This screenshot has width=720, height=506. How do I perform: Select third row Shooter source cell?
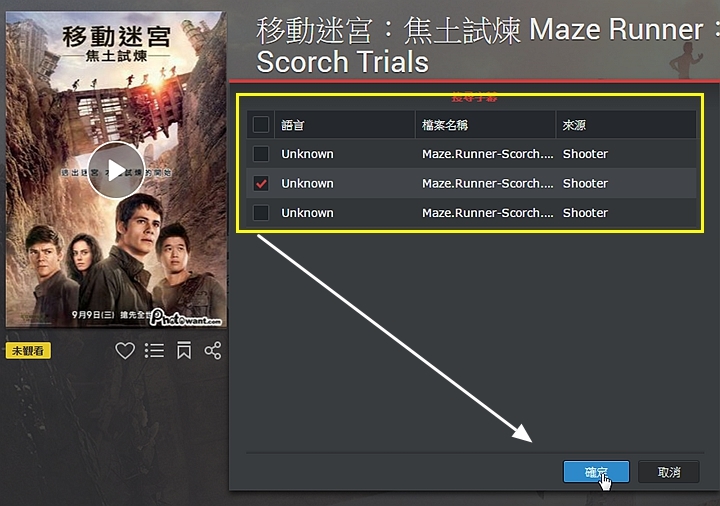[585, 213]
